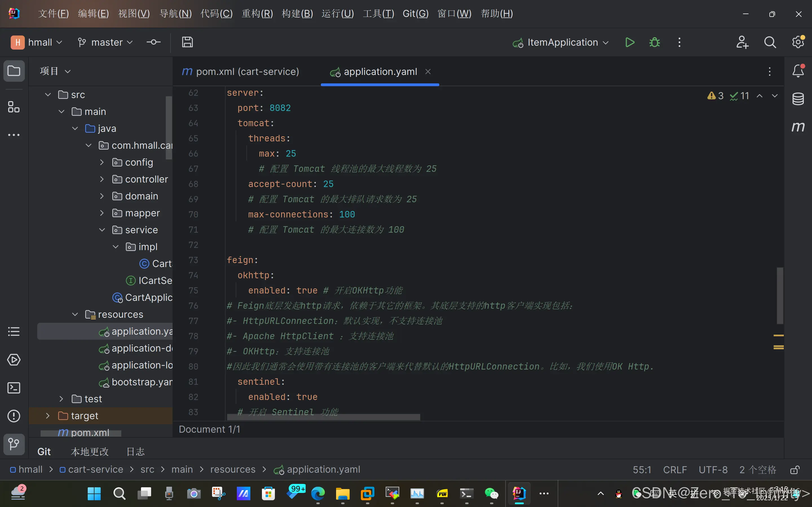This screenshot has width=812, height=507.
Task: Click the Save All disk icon
Action: click(x=187, y=42)
